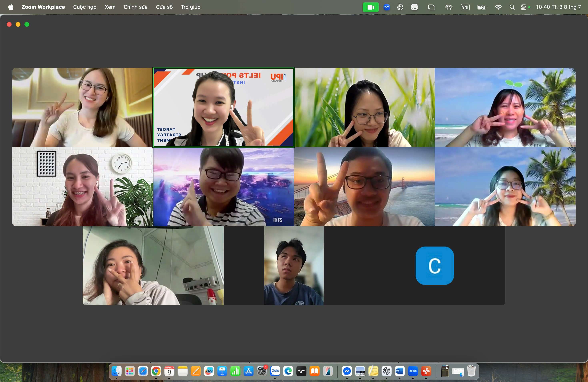The width and height of the screenshot is (588, 382).
Task: Open the Zoom Workplace menu
Action: (x=43, y=7)
